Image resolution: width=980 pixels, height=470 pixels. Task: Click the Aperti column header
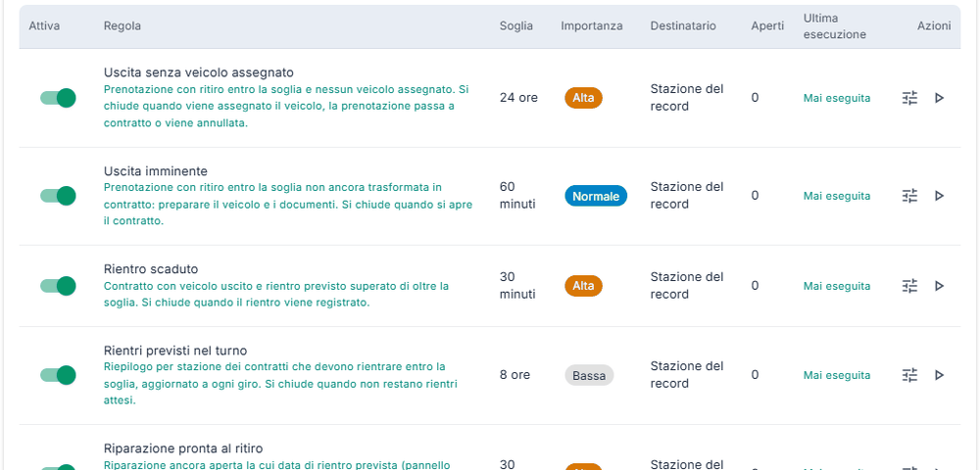767,26
